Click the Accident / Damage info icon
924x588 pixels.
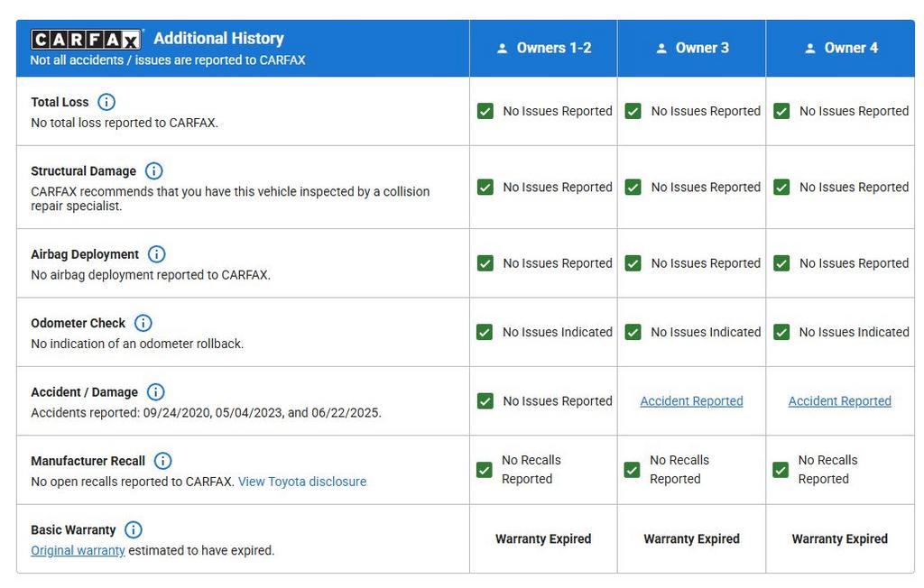coord(156,392)
